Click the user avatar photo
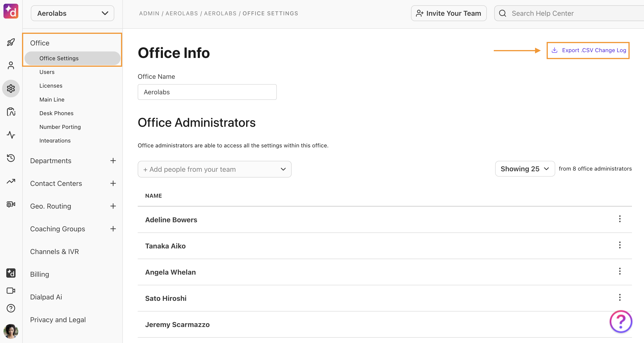The image size is (644, 343). [11, 331]
